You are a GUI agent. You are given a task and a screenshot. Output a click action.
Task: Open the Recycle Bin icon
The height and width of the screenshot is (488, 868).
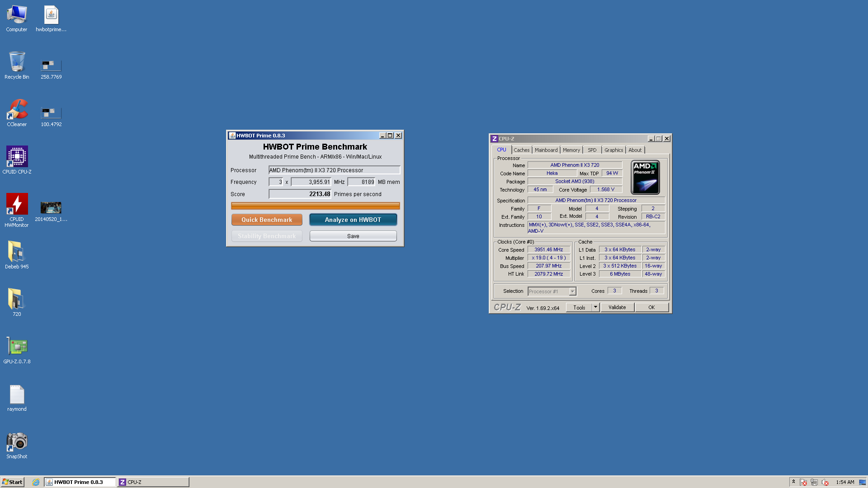click(x=17, y=66)
